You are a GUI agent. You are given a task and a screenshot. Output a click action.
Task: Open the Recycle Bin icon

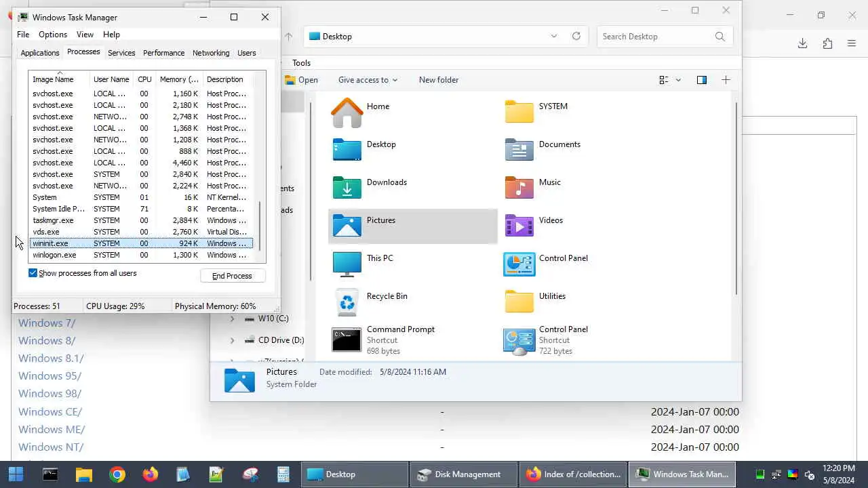point(347,302)
